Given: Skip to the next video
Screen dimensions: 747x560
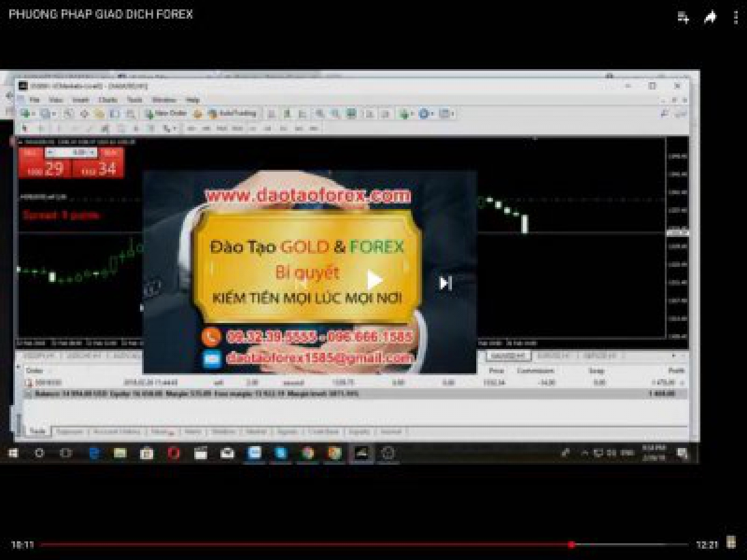Looking at the screenshot, I should click(445, 283).
